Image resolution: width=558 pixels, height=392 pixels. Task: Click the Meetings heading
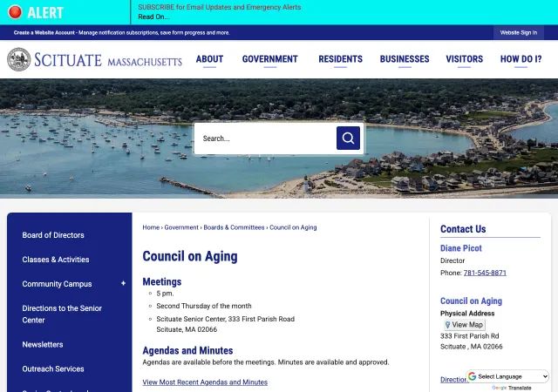pos(162,281)
